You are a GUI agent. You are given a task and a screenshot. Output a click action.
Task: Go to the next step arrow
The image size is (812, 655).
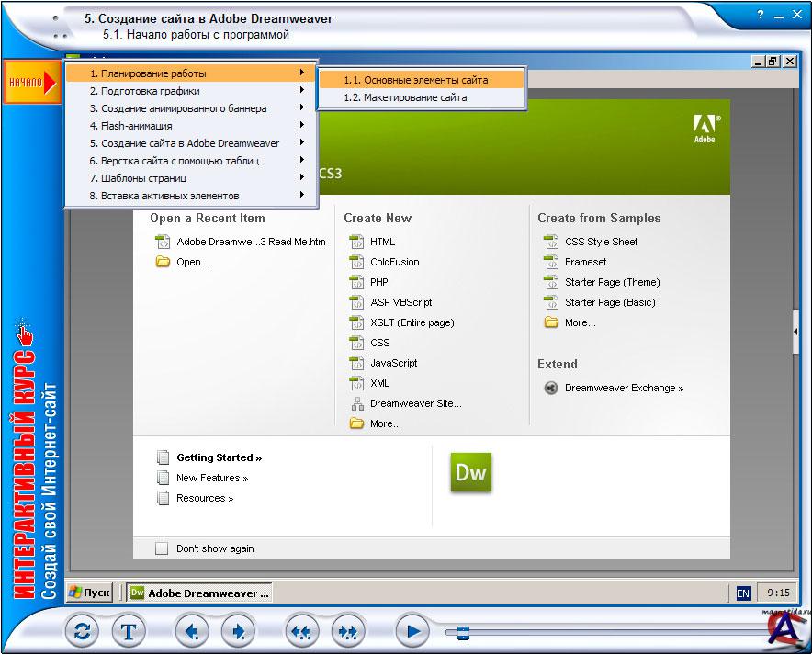[x=238, y=631]
